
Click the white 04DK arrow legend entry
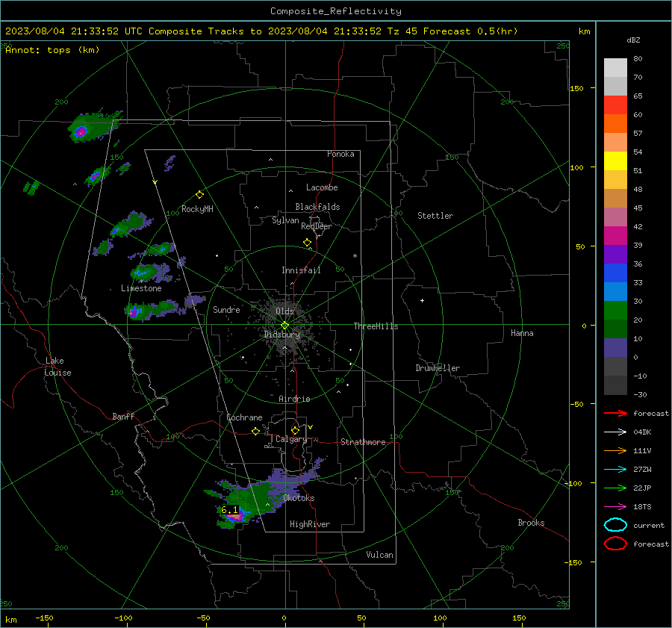615,432
